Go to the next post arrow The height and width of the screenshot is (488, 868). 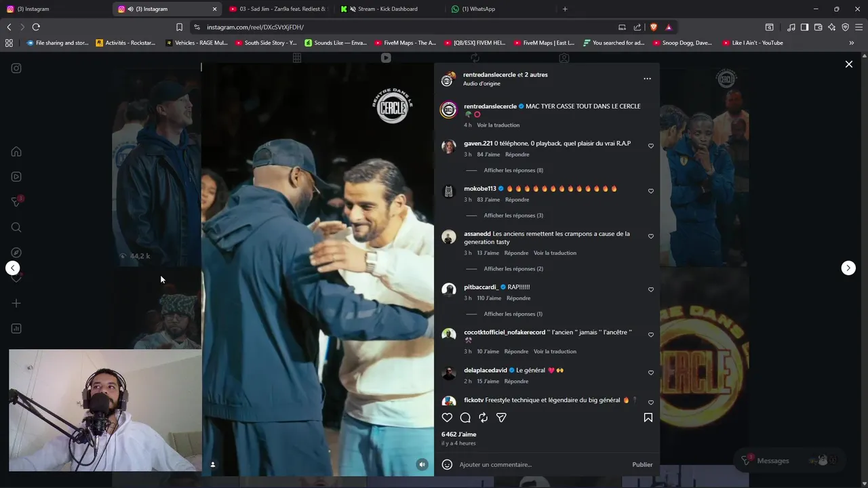point(848,268)
